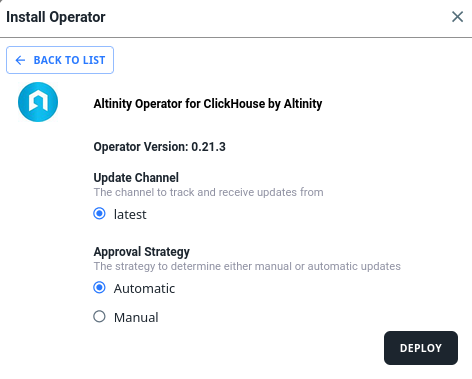Screen dimensions: 472x379
Task: Click the 'BACK TO LIST' label text
Action: click(69, 60)
